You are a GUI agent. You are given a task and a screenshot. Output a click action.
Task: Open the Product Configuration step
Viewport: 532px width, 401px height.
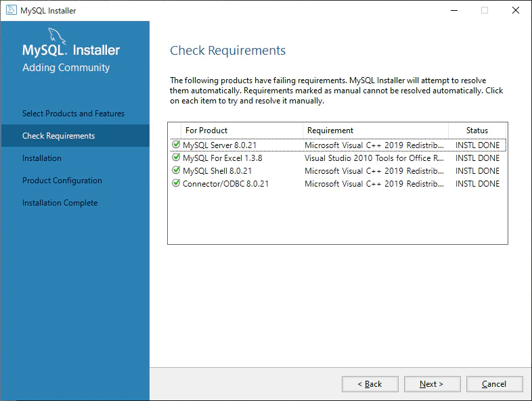(x=62, y=181)
